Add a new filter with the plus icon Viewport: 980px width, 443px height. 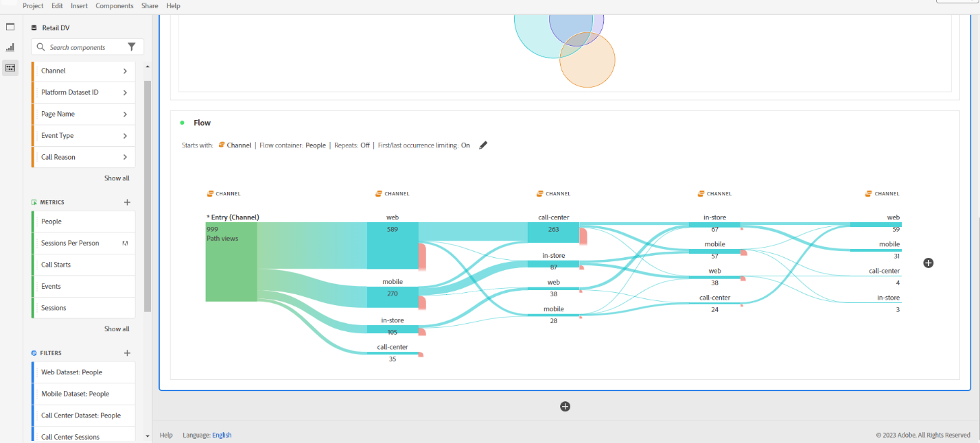[x=127, y=353]
